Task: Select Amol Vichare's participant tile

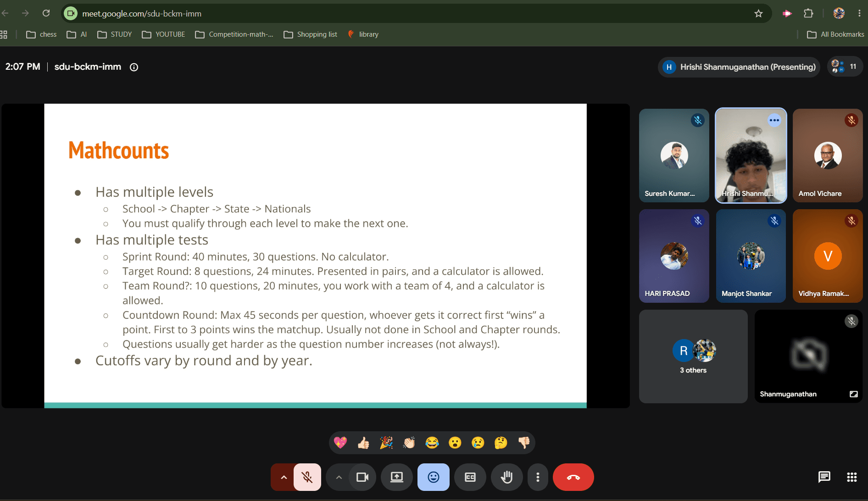Action: coord(828,156)
